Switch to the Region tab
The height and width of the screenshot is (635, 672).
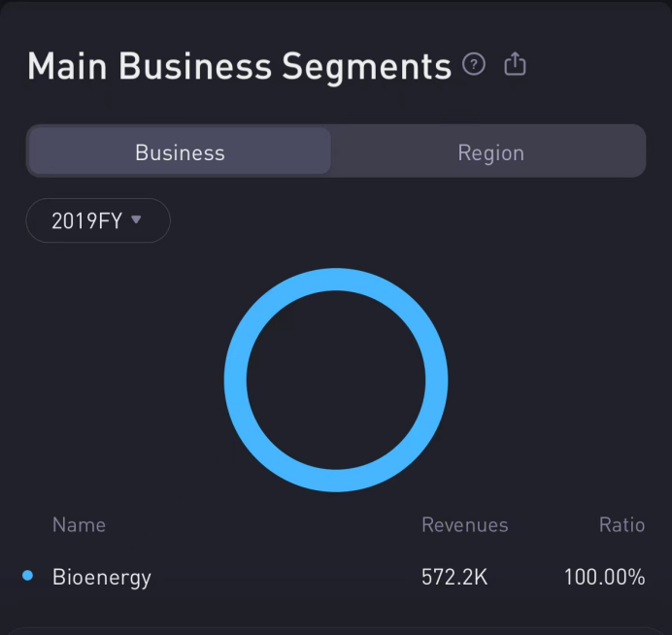coord(490,152)
